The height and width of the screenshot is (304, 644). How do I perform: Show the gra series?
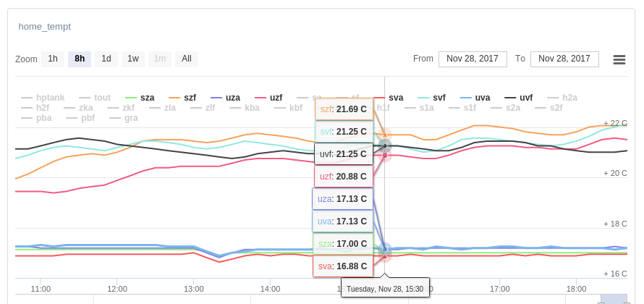124,118
